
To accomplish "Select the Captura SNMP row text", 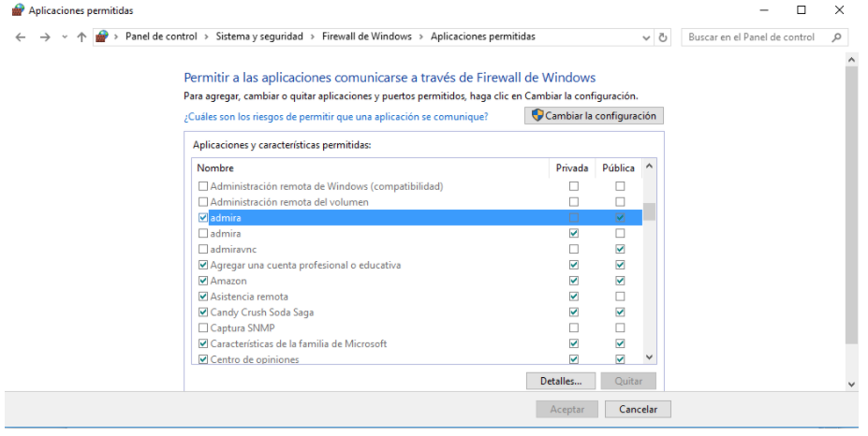I will [x=243, y=327].
